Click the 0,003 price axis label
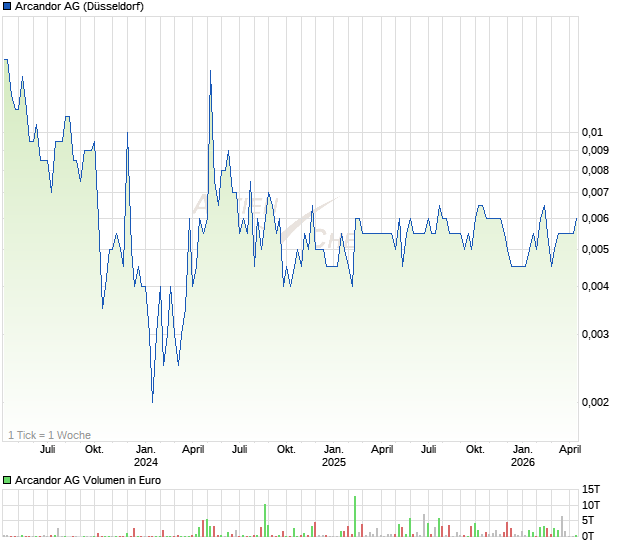 click(595, 334)
